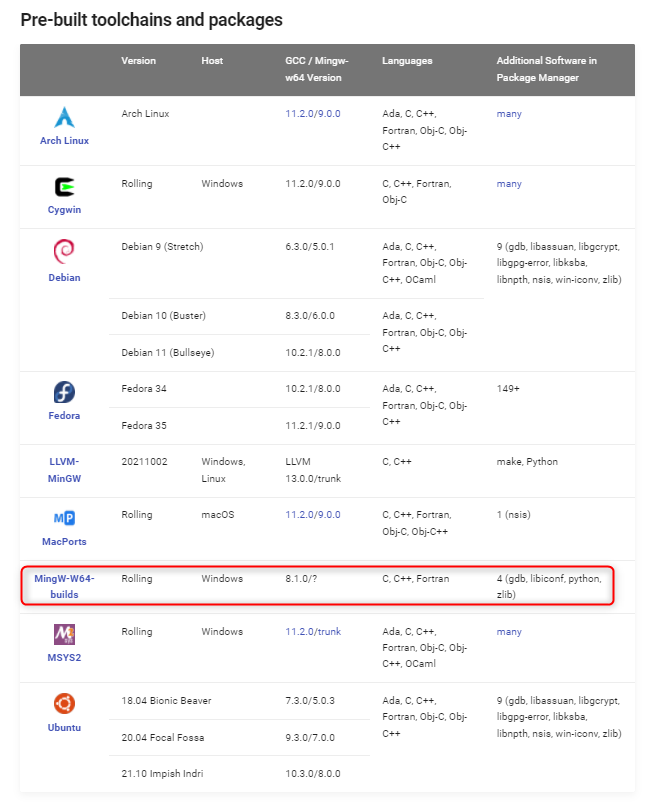Viewport: 656px width, 809px height.
Task: Click 'Additional Software in Package Manager' header
Action: (x=547, y=69)
